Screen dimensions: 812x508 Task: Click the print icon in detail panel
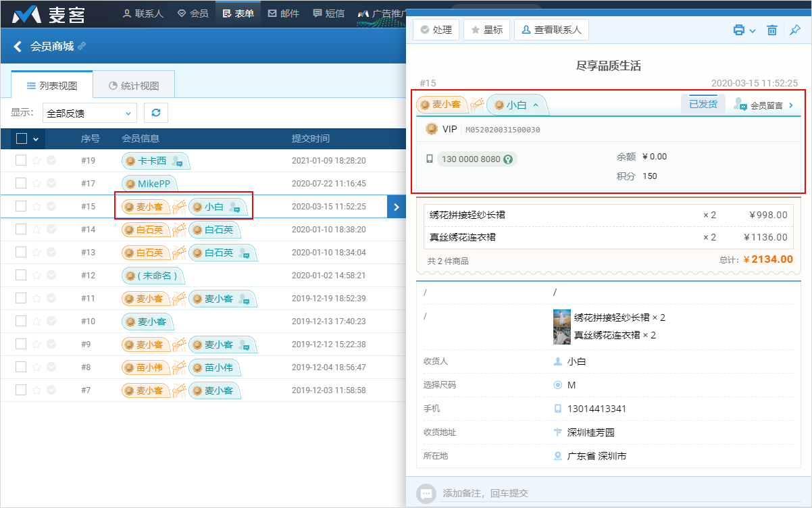point(739,30)
